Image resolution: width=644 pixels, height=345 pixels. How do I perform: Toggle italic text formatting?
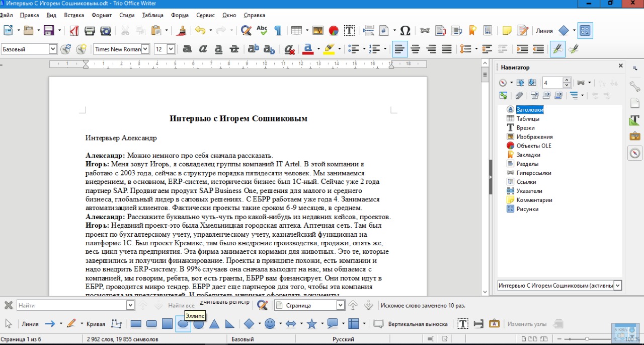[x=203, y=49]
